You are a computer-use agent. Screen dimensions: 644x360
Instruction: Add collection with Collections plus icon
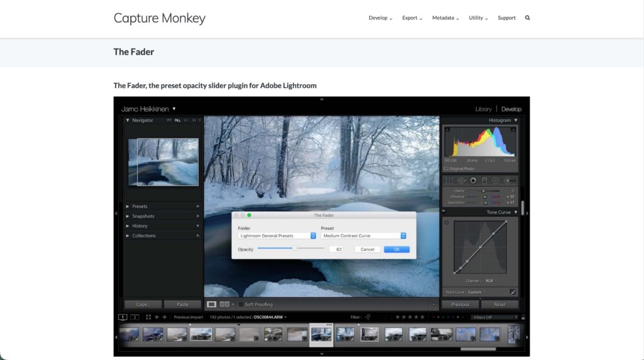click(197, 236)
